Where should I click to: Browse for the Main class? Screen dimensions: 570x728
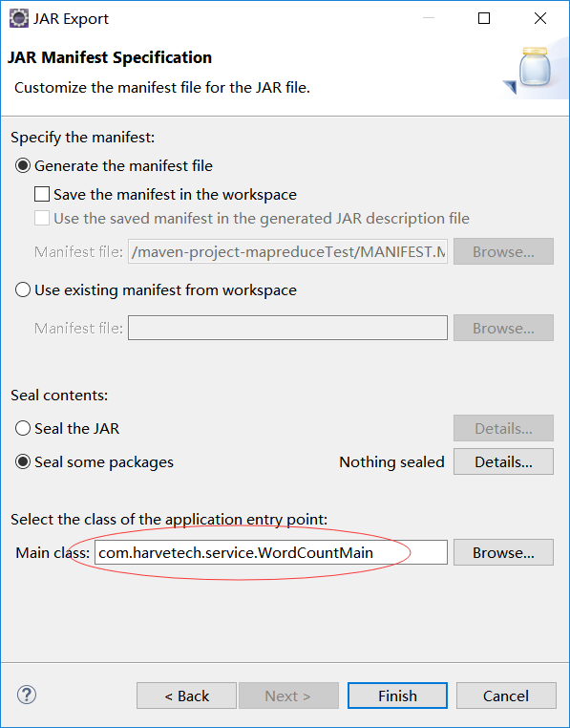coord(503,552)
